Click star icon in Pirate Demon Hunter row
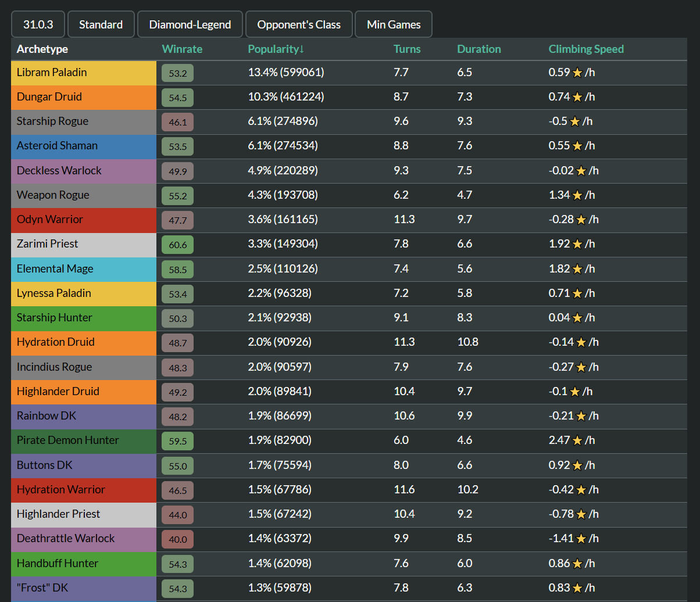 (577, 440)
